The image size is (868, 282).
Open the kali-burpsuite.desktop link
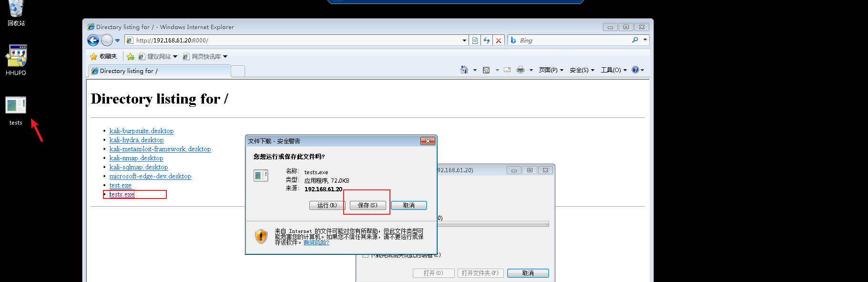(x=142, y=131)
